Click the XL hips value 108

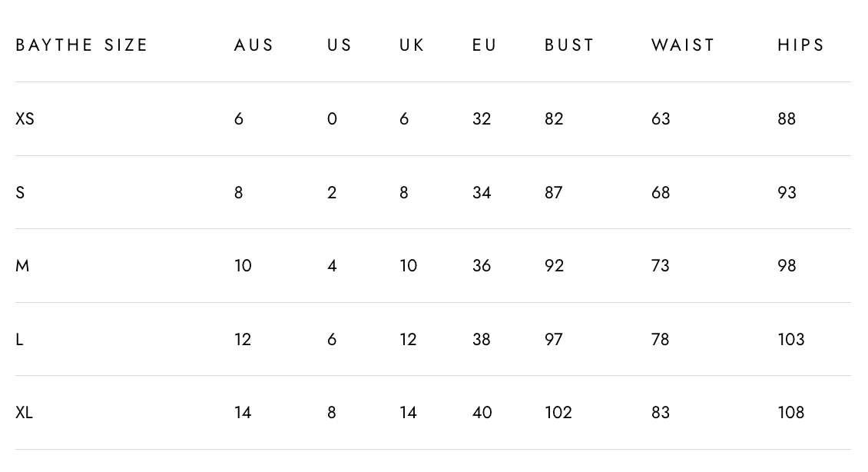[x=791, y=413]
